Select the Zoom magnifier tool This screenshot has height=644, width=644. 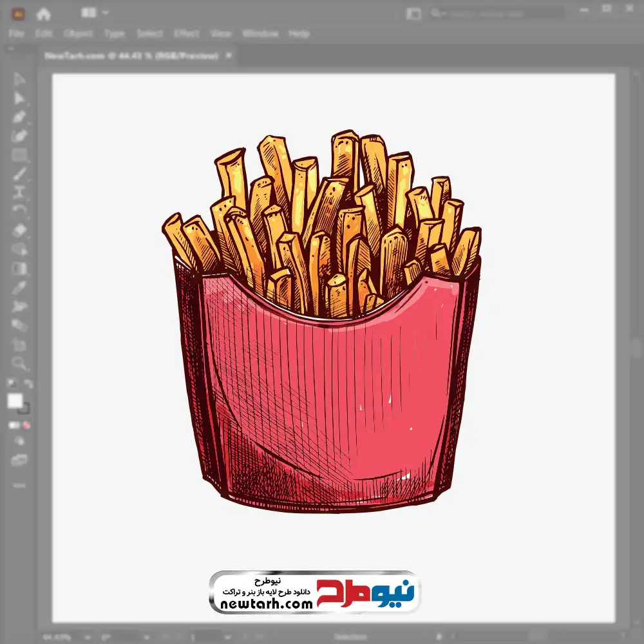(x=19, y=363)
